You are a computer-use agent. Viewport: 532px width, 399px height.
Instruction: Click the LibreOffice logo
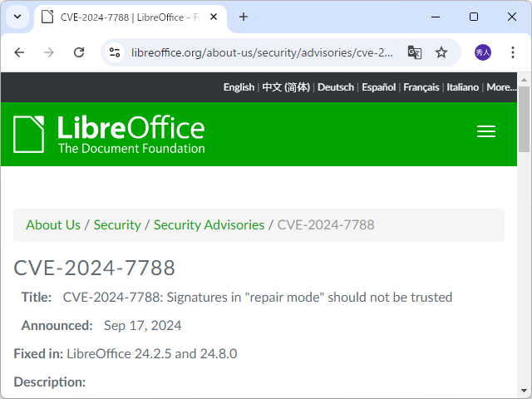click(x=109, y=135)
